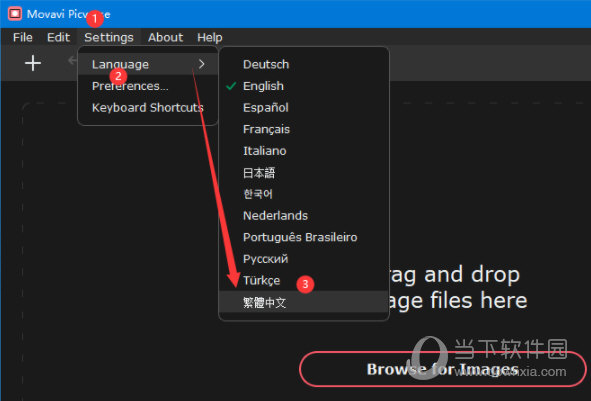Choose Español language
Image resolution: width=591 pixels, height=401 pixels.
pyautogui.click(x=304, y=107)
